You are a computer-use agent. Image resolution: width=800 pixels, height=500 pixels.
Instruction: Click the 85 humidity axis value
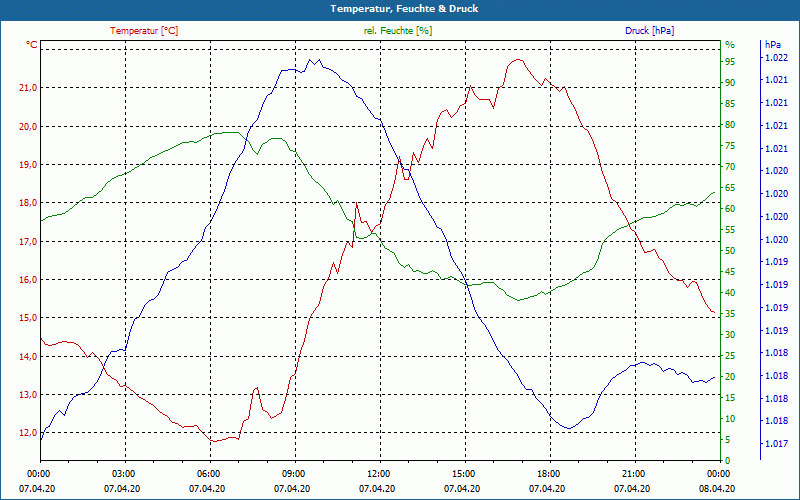coord(730,104)
